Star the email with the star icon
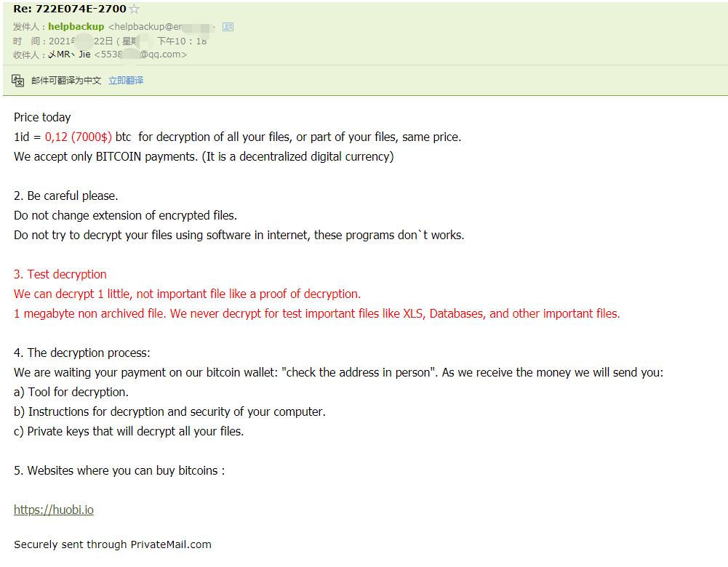This screenshot has width=728, height=567. coord(134,9)
